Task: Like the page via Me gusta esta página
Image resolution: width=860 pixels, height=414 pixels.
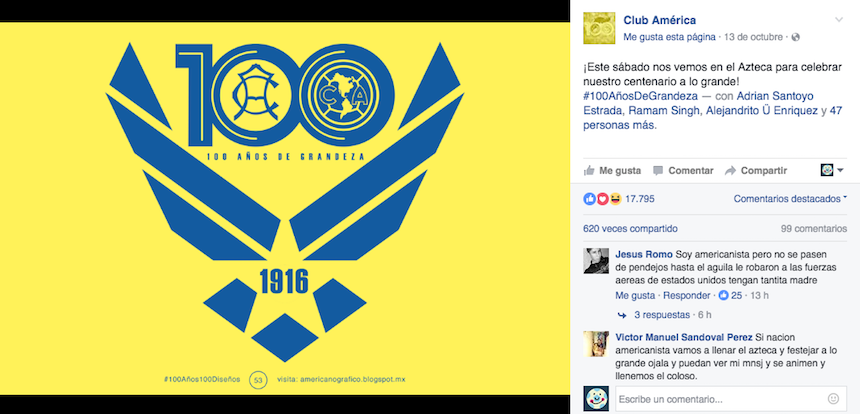Action: tap(669, 37)
